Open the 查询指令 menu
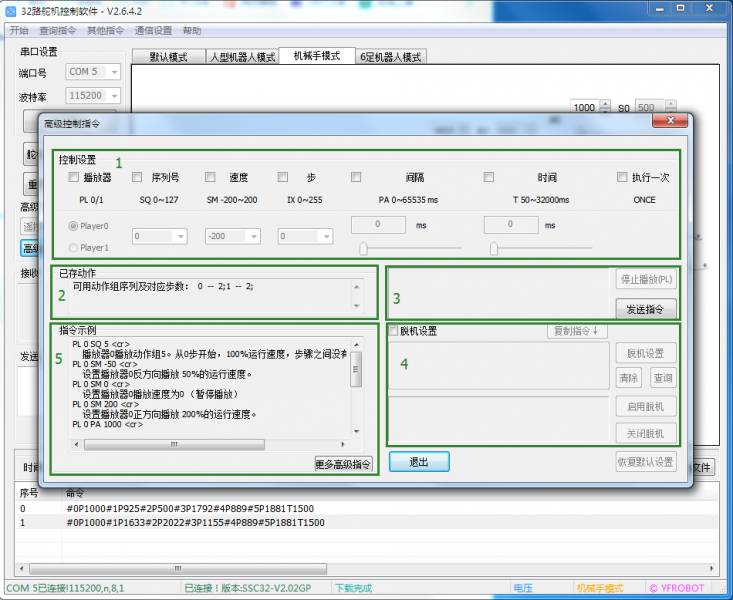The width and height of the screenshot is (733, 600). [58, 31]
